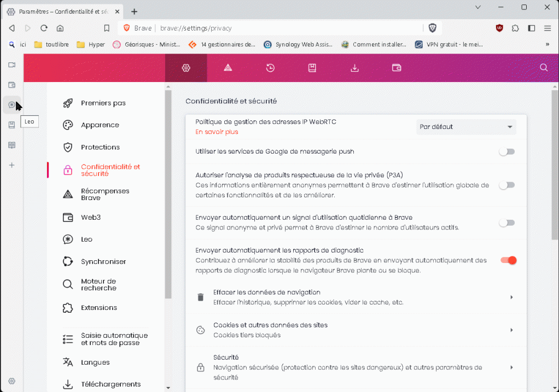The width and height of the screenshot is (559, 392).
Task: Click the trash icon beside Effacer les données
Action: tap(201, 297)
